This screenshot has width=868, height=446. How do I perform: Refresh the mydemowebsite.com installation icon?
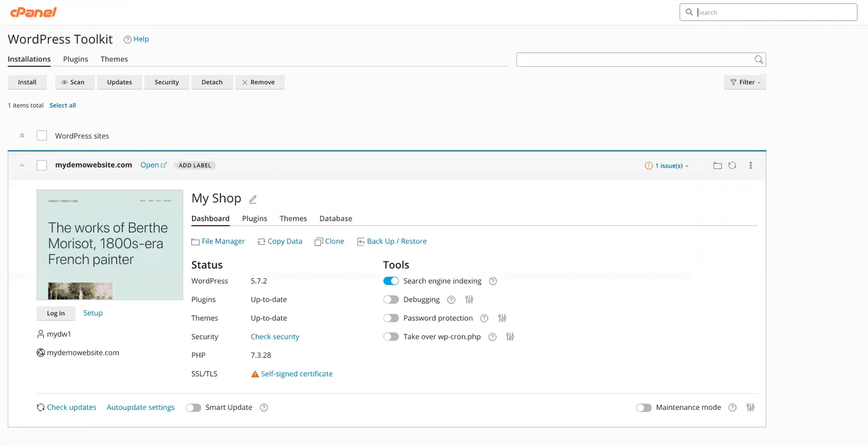click(732, 166)
